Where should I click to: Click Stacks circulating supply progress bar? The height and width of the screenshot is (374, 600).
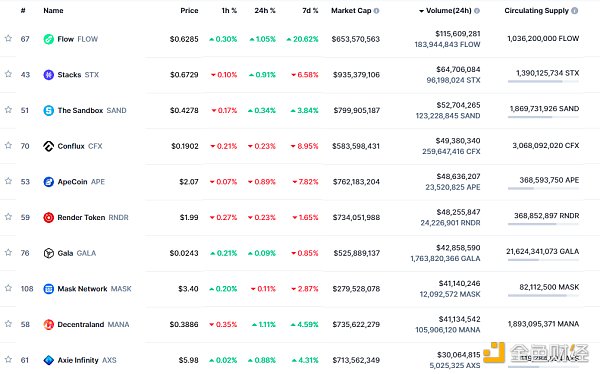coord(543,82)
